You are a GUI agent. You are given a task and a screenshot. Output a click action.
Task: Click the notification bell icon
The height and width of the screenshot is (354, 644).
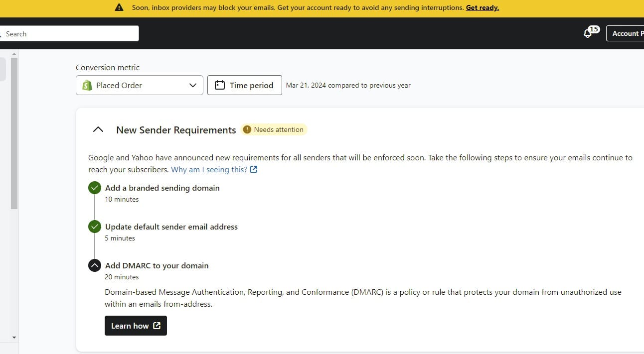point(588,34)
